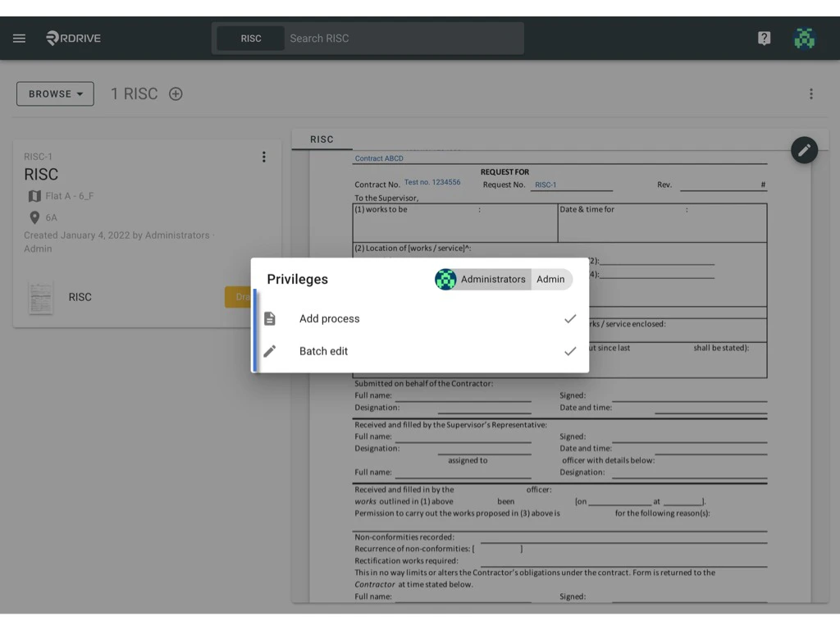Select the RISC search scope selector
The image size is (840, 630).
pos(251,39)
